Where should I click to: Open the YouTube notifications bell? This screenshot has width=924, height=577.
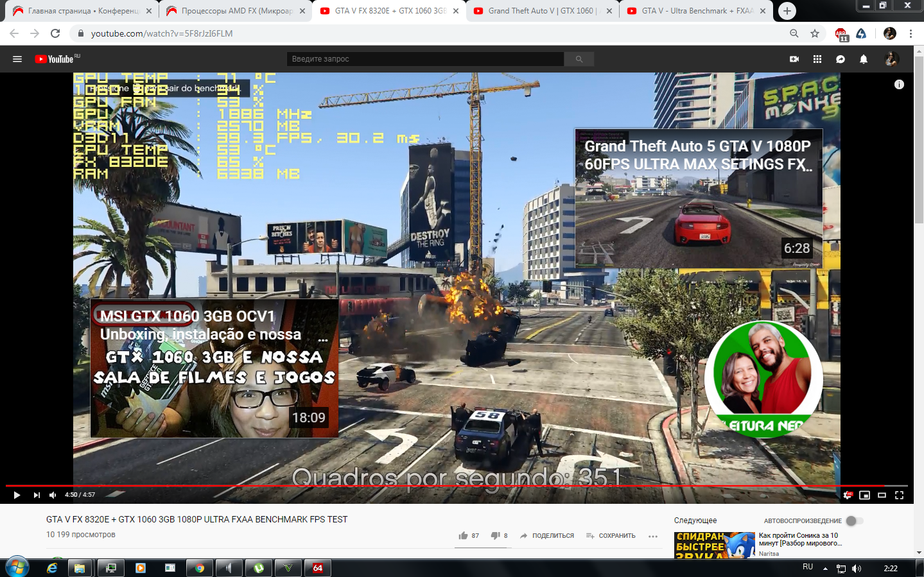tap(864, 59)
